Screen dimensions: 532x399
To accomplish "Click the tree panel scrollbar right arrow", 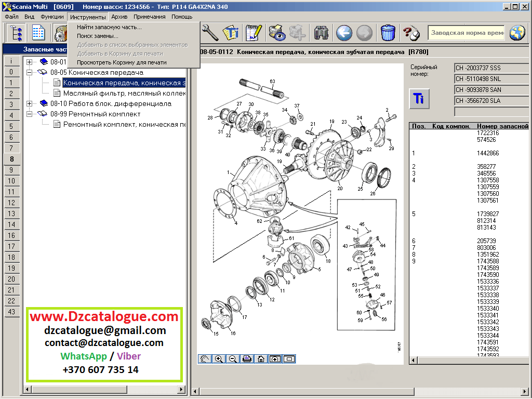I will coord(181,389).
